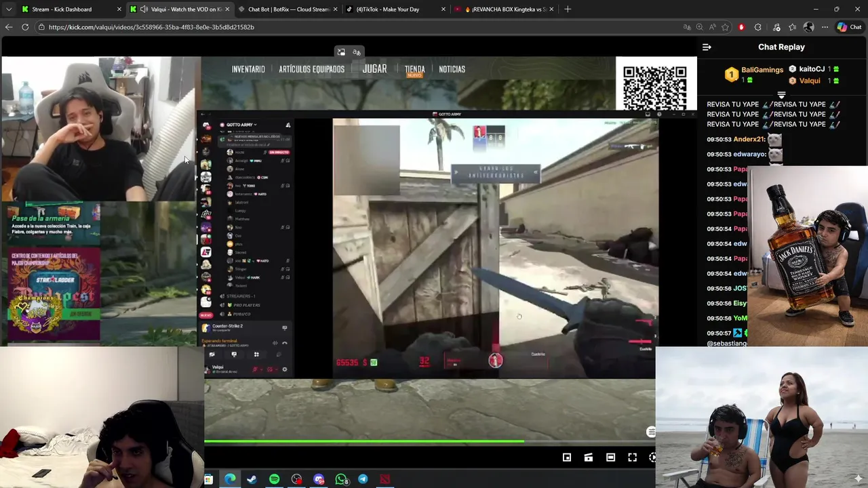Image resolution: width=868 pixels, height=488 pixels.
Task: Mute the Valqui VOD tab audio
Action: click(x=144, y=9)
